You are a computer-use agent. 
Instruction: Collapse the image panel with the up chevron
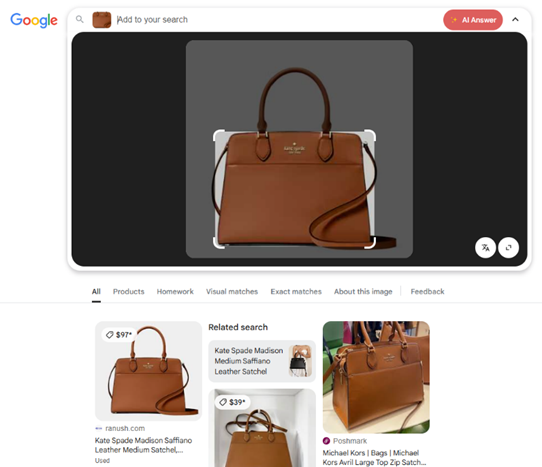515,20
